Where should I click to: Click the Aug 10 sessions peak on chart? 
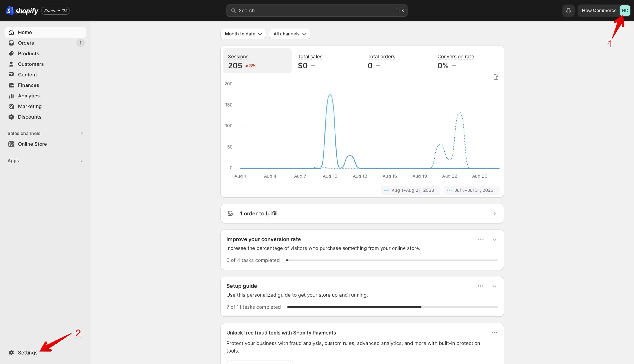point(330,95)
